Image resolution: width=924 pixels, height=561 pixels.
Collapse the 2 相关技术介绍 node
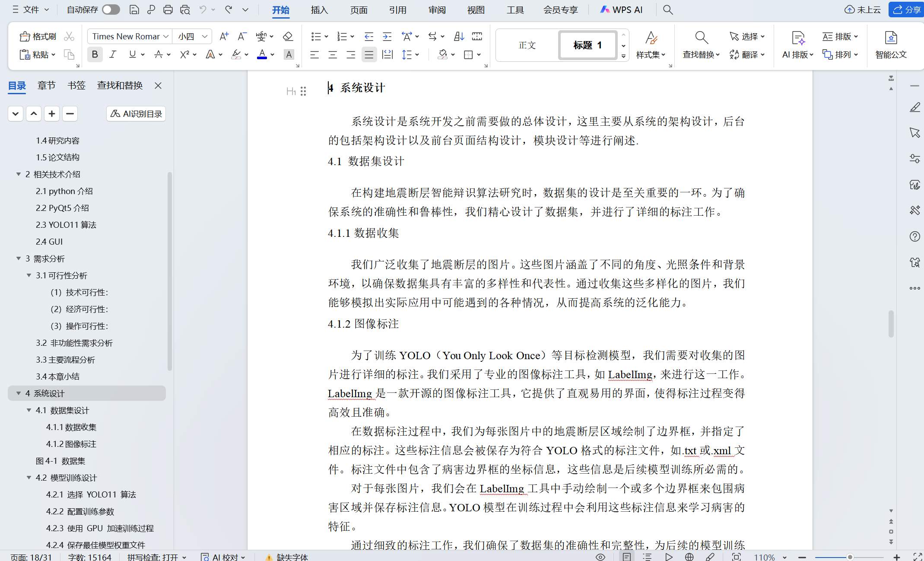pos(19,174)
